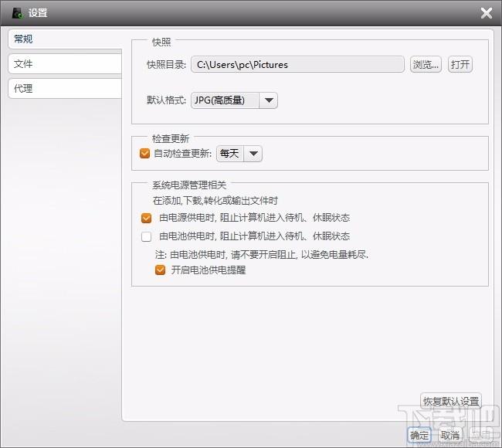Toggle the 自动检查更新 checkbox
The width and height of the screenshot is (502, 448).
click(144, 154)
